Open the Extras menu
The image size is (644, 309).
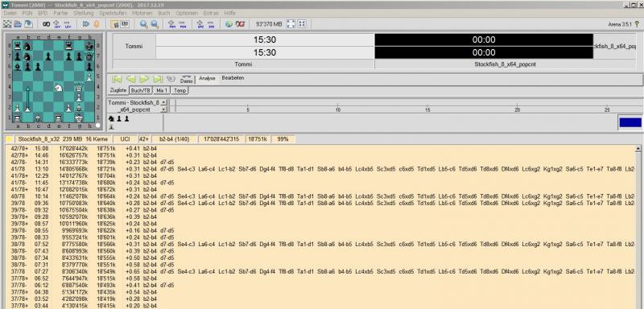(x=211, y=13)
